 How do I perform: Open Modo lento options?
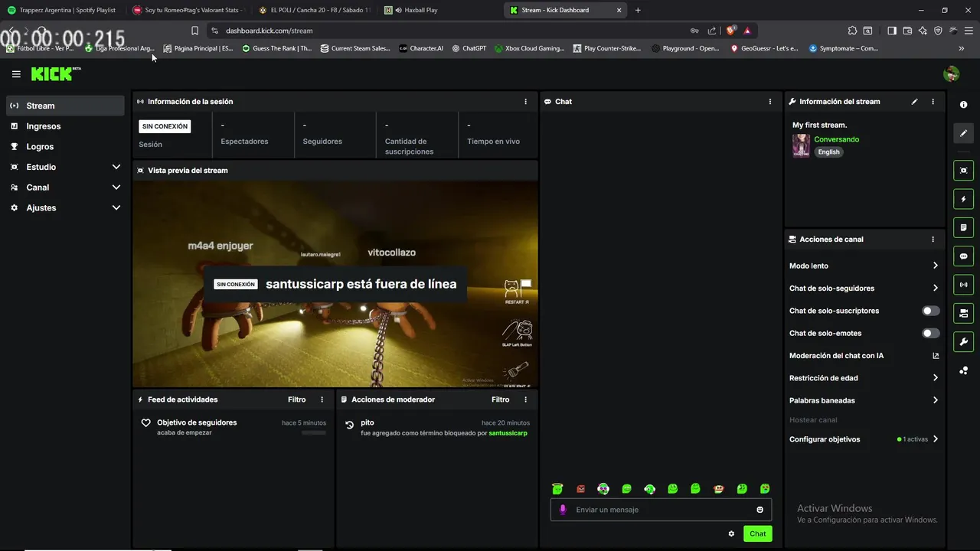click(x=864, y=266)
